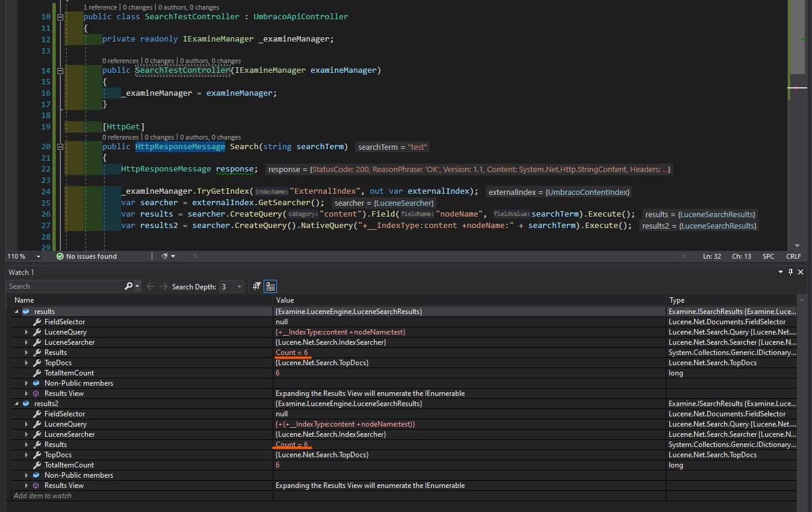Expand TopDocs under results
812x512 pixels.
click(26, 363)
